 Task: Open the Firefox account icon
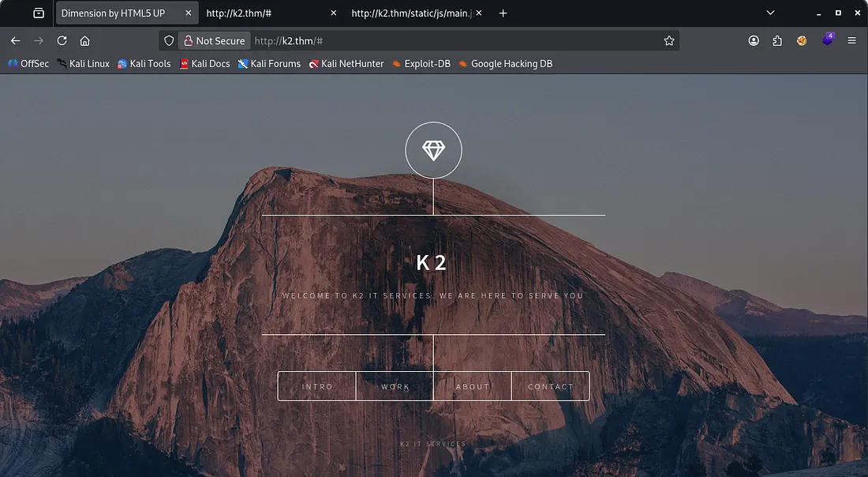(x=754, y=41)
